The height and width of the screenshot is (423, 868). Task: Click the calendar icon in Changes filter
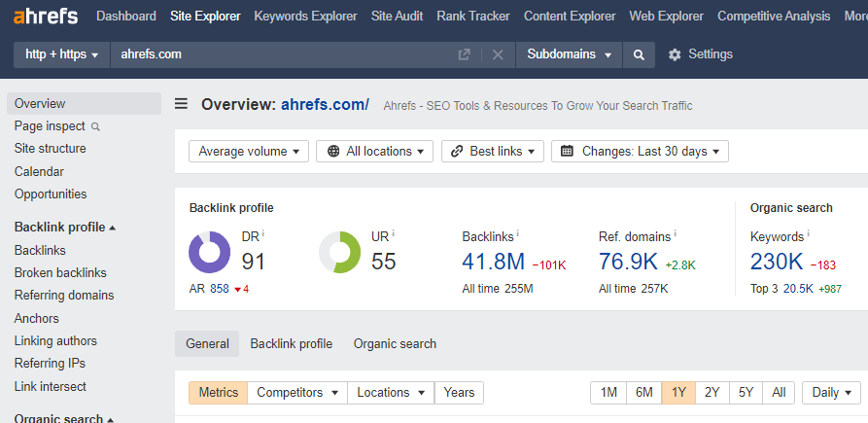click(x=567, y=151)
